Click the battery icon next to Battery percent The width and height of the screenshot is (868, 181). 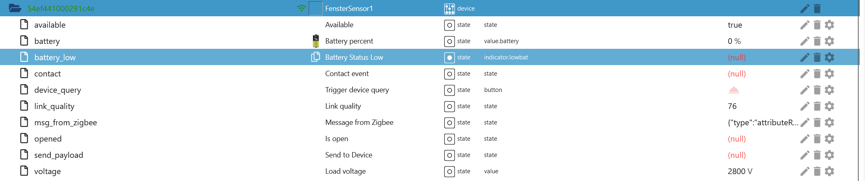tap(316, 41)
